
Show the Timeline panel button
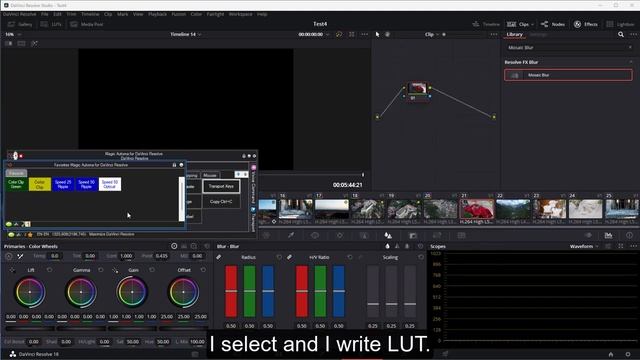486,24
